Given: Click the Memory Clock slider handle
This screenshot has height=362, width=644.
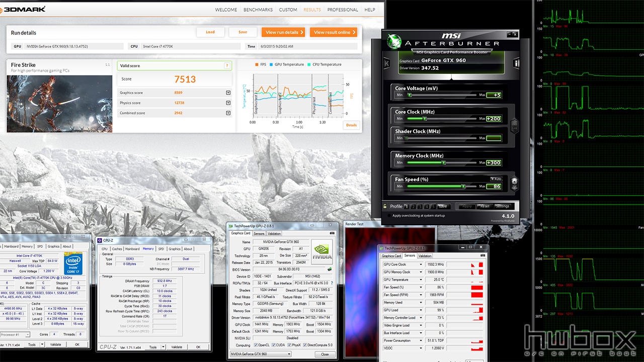Looking at the screenshot, I should click(x=444, y=162).
